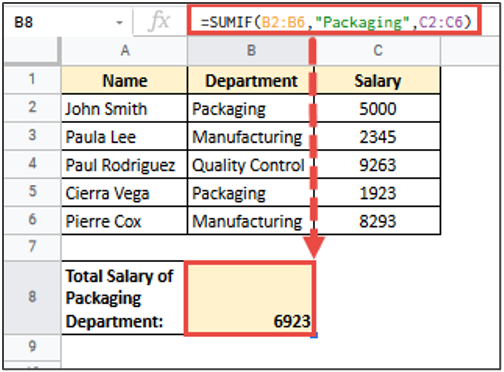This screenshot has height=372, width=504.
Task: Select row 1 header
Action: 33,79
